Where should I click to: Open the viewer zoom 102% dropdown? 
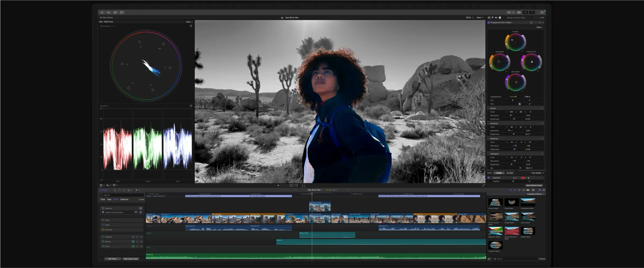tap(469, 18)
